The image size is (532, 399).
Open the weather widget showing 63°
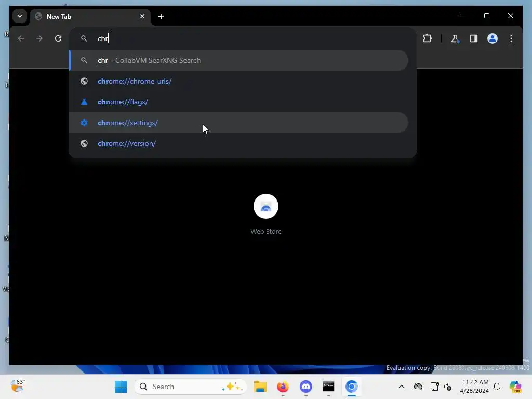click(x=17, y=386)
